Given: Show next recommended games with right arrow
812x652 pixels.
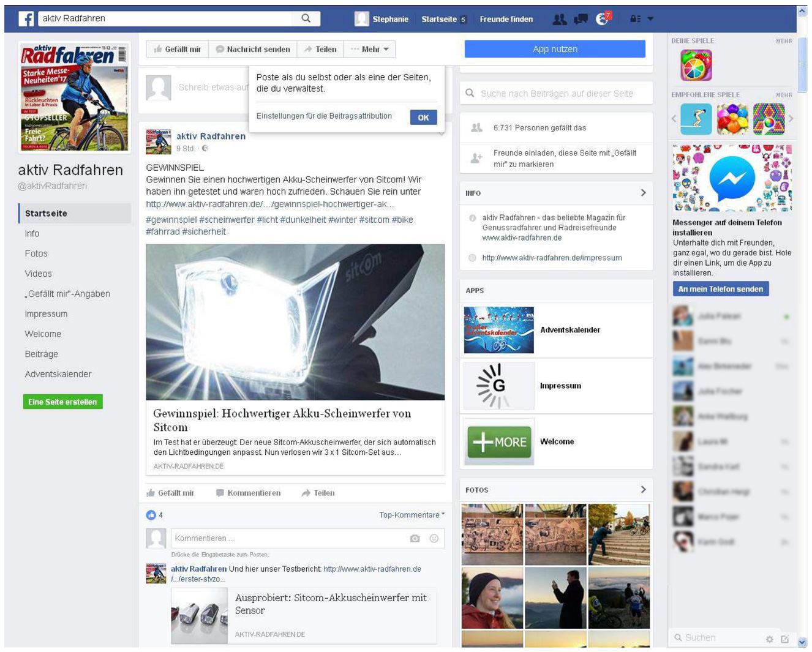Looking at the screenshot, I should click(x=791, y=119).
